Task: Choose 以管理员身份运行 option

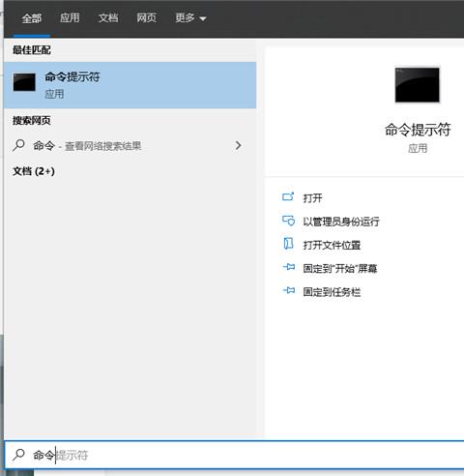Action: pos(341,222)
